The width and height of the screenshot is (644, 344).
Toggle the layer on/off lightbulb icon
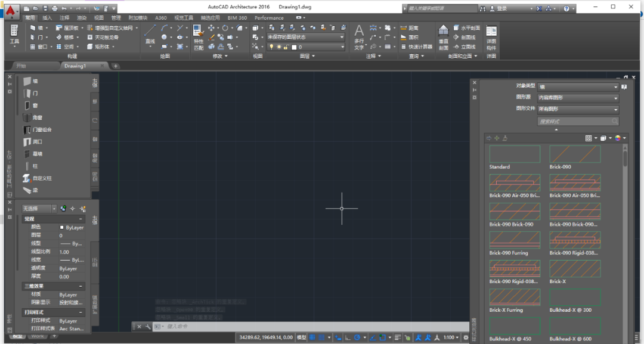point(271,47)
